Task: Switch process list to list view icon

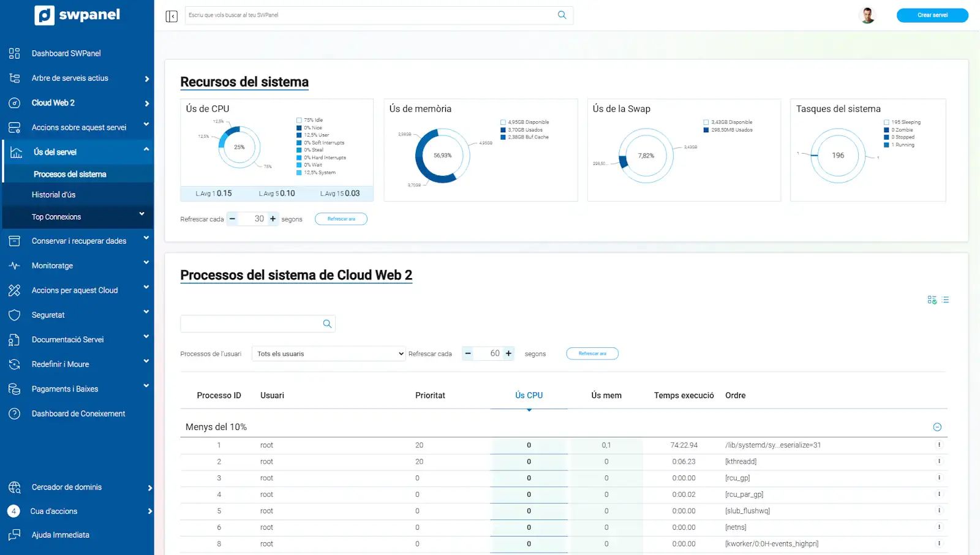Action: [946, 300]
